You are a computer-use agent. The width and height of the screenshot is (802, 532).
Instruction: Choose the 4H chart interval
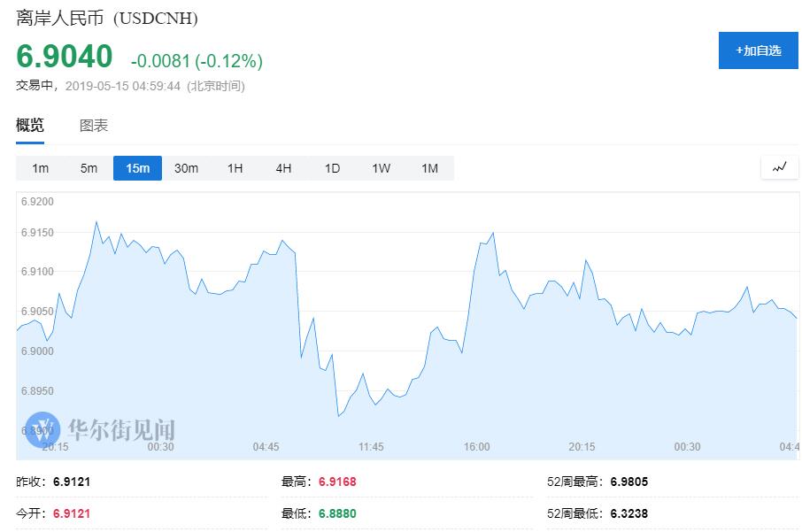point(283,168)
